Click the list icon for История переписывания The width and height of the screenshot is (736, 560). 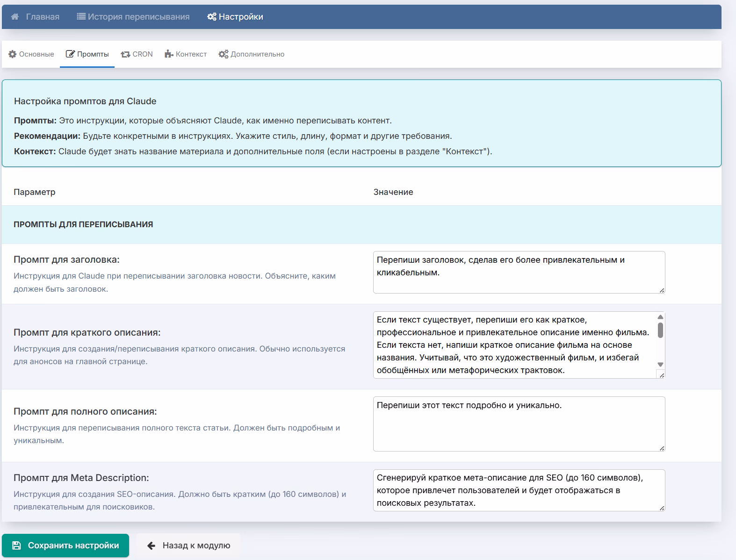(81, 17)
